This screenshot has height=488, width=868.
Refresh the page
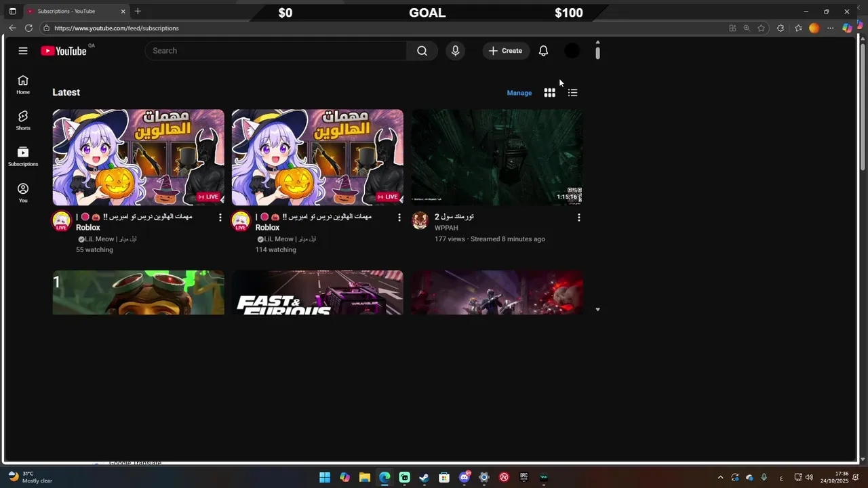28,28
